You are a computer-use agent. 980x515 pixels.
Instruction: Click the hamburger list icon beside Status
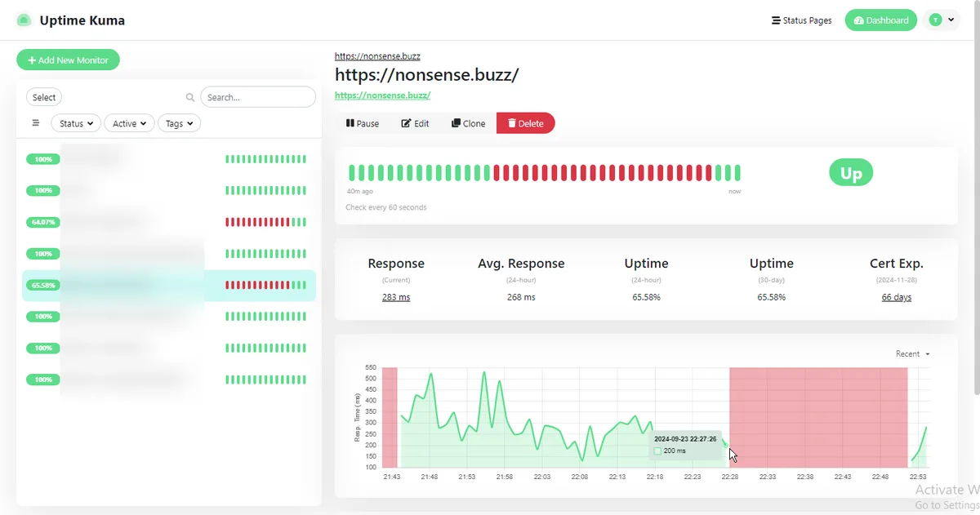point(36,123)
